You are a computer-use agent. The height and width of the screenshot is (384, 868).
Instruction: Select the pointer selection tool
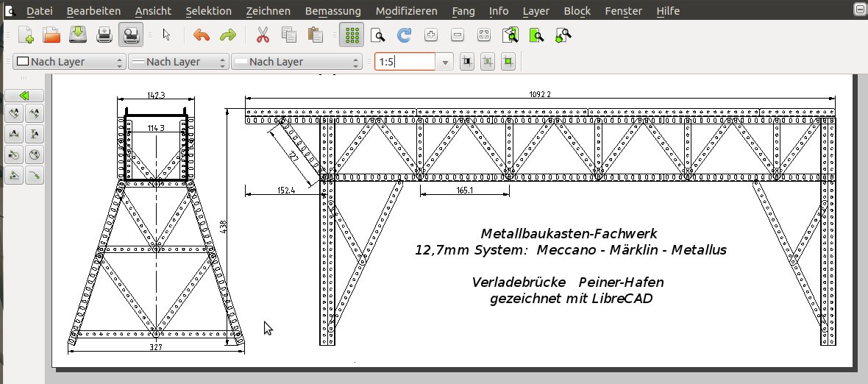pos(167,35)
